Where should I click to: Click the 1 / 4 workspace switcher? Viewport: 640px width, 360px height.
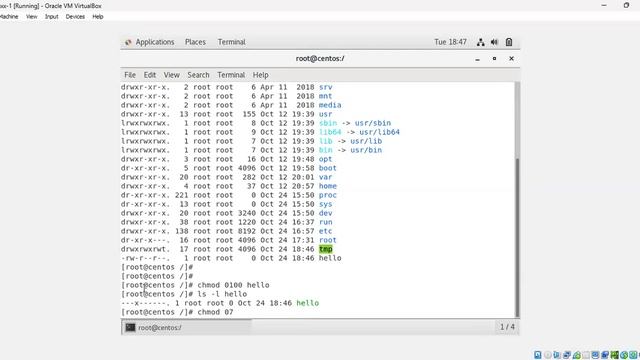point(507,327)
